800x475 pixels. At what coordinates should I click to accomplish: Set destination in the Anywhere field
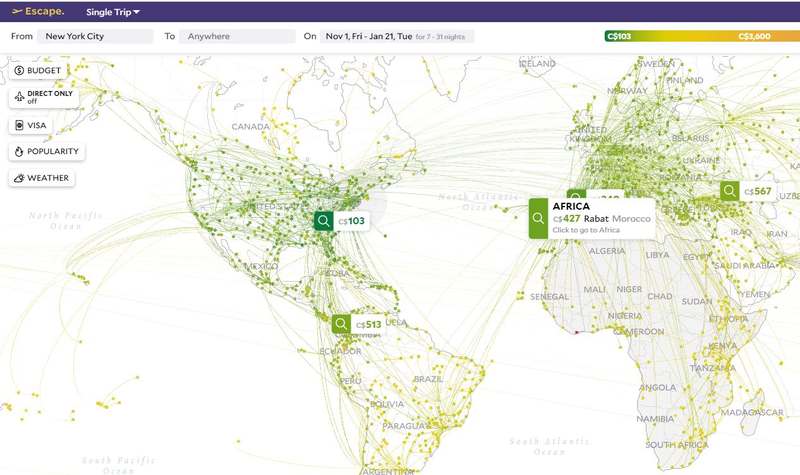237,36
